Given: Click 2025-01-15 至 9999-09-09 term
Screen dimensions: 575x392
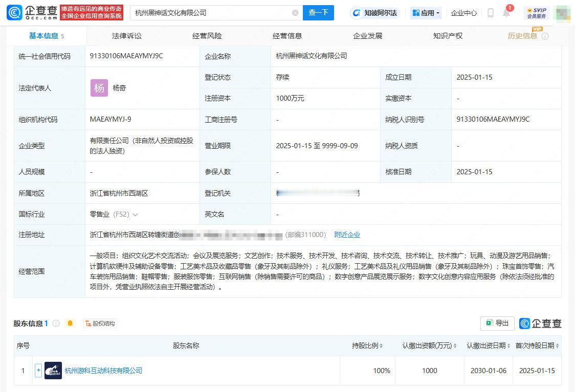Looking at the screenshot, I should pos(317,146).
